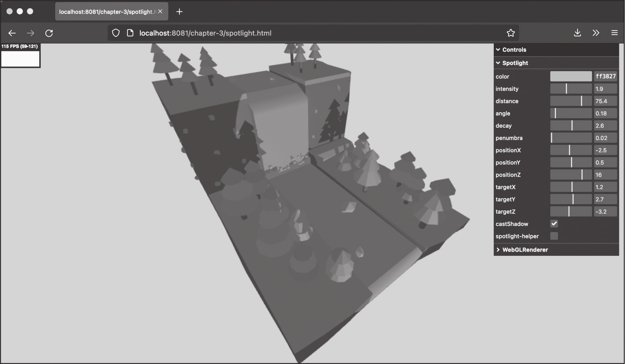Bookmark page with star icon
The height and width of the screenshot is (364, 625).
pos(511,33)
